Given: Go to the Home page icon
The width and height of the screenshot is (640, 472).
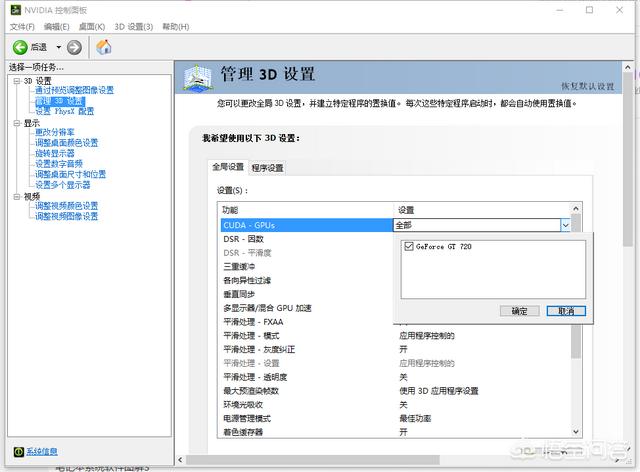Looking at the screenshot, I should click(x=103, y=47).
